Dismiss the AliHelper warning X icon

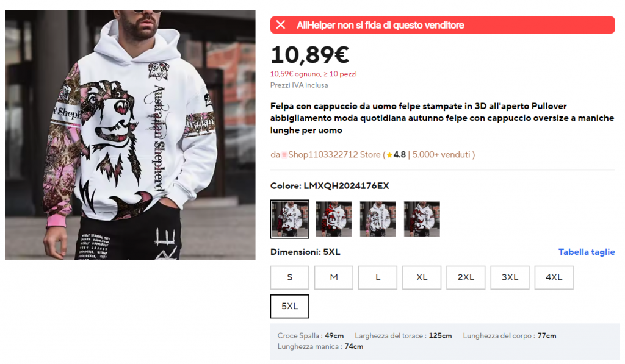coord(281,24)
